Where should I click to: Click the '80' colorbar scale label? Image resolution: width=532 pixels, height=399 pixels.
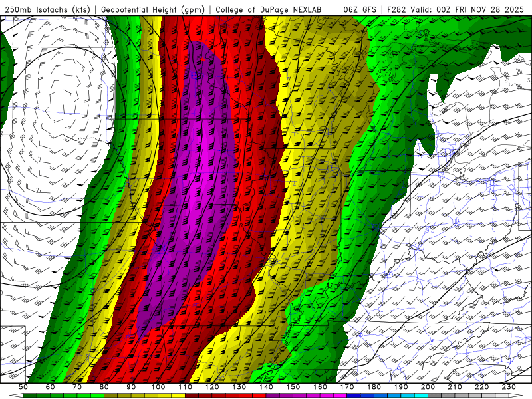tap(104, 387)
